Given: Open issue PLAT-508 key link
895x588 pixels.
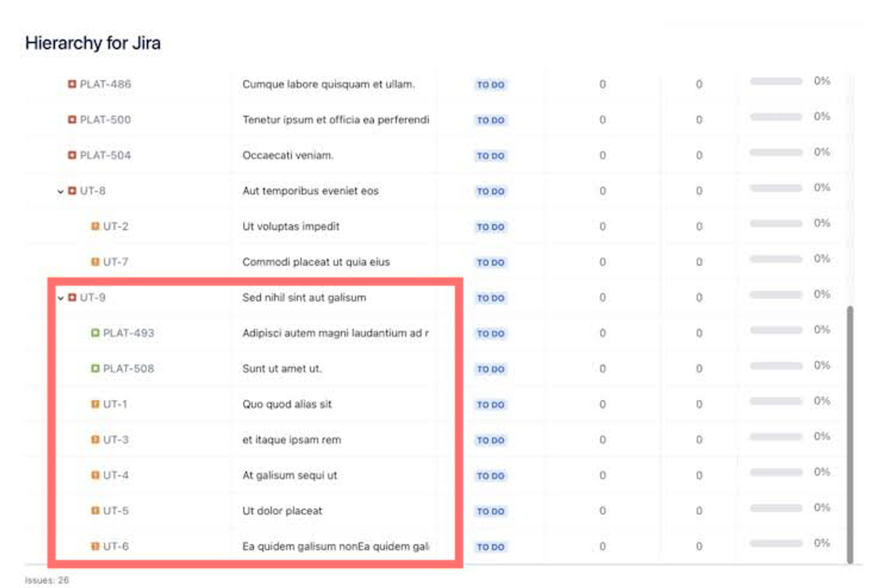Looking at the screenshot, I should (x=128, y=369).
